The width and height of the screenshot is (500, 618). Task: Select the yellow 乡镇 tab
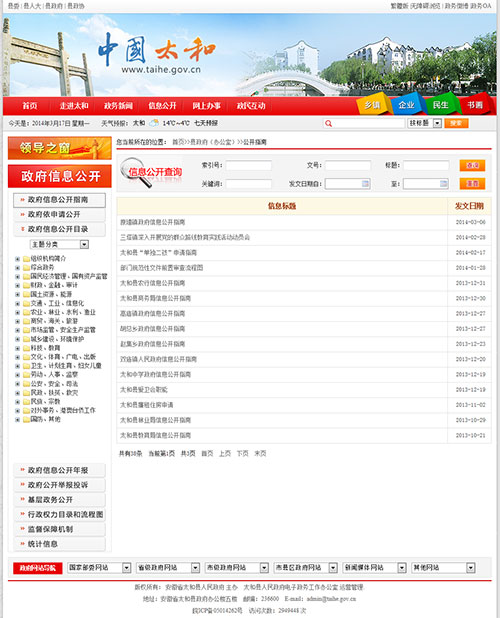pyautogui.click(x=372, y=104)
